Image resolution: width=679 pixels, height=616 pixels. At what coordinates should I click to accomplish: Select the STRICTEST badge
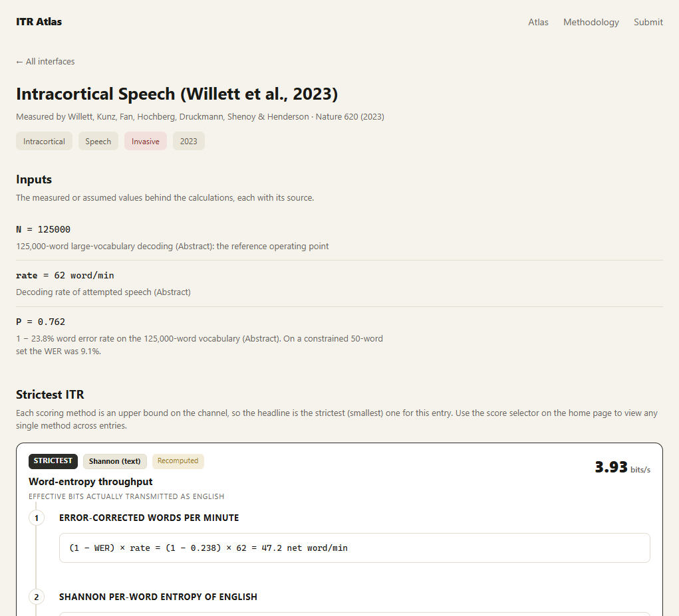coord(53,461)
